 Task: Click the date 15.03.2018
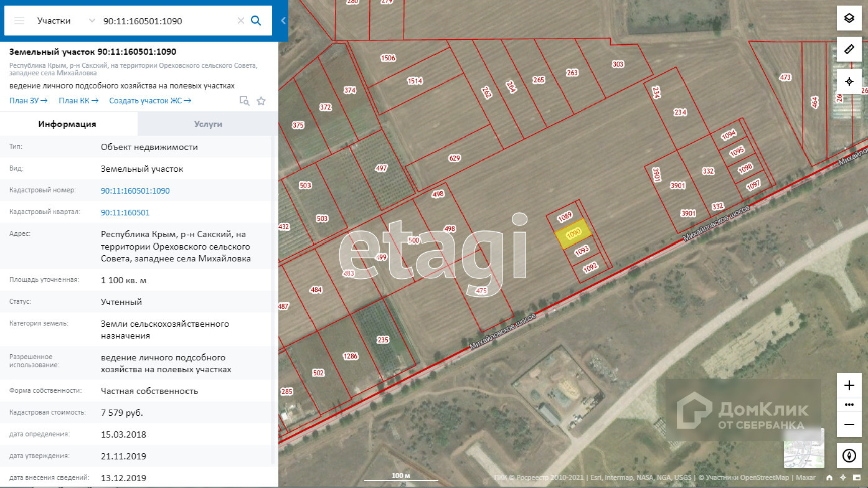123,434
